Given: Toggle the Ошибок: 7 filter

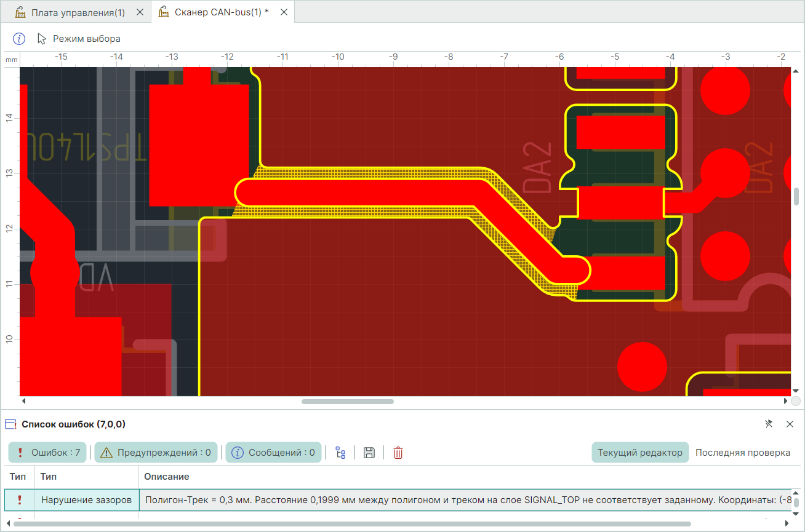Looking at the screenshot, I should click(47, 453).
